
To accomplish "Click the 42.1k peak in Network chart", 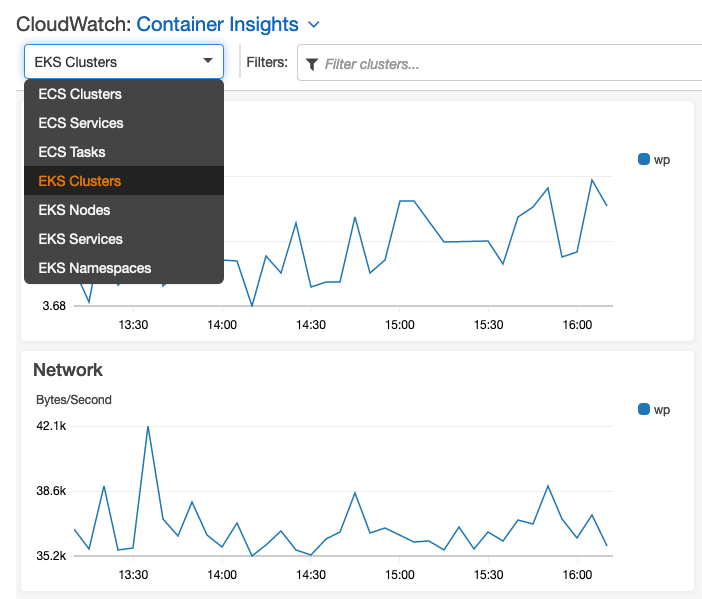I will pos(148,427).
